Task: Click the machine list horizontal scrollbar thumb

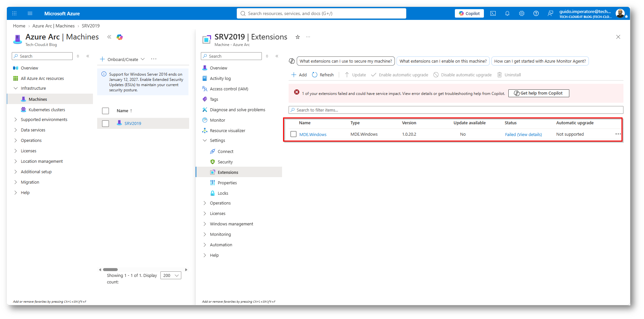Action: pyautogui.click(x=110, y=270)
